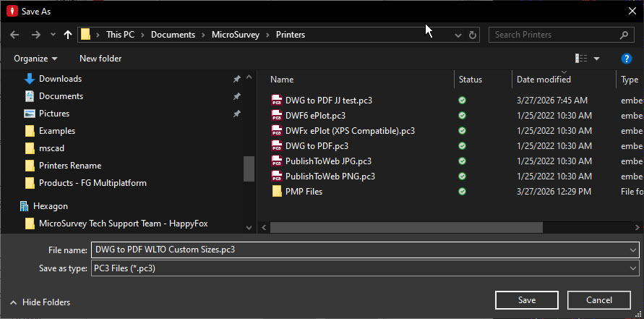This screenshot has width=644, height=319.
Task: Select the DWF6 ePlot.pc3 file icon
Action: point(276,115)
